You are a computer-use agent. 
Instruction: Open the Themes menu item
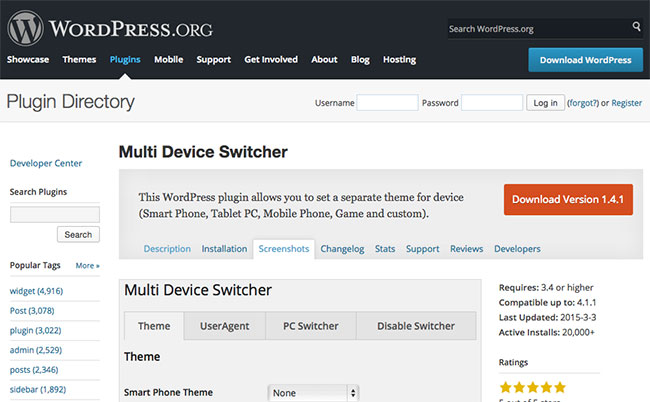coord(79,60)
